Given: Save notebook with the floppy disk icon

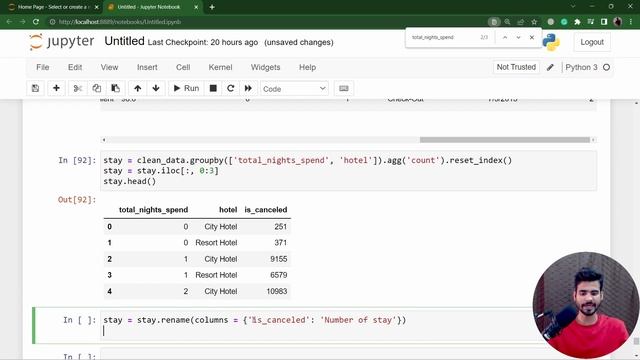Looking at the screenshot, I should click(36, 88).
